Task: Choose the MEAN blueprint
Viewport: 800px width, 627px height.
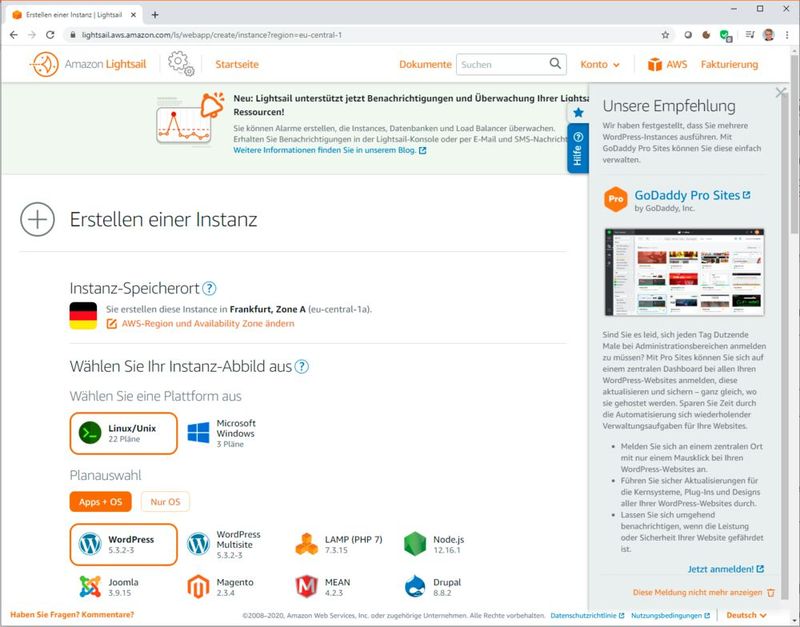Action: pyautogui.click(x=323, y=587)
